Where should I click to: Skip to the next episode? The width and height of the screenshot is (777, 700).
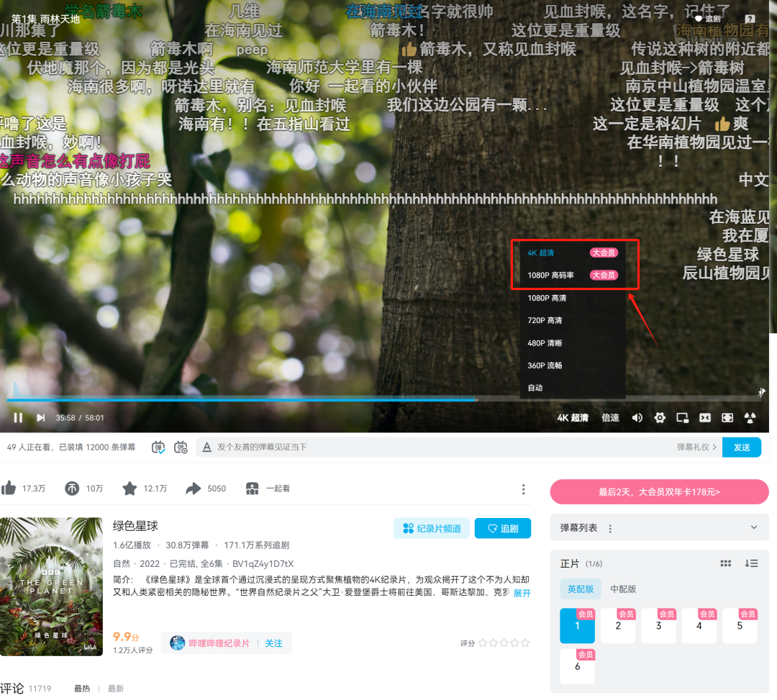tap(40, 417)
